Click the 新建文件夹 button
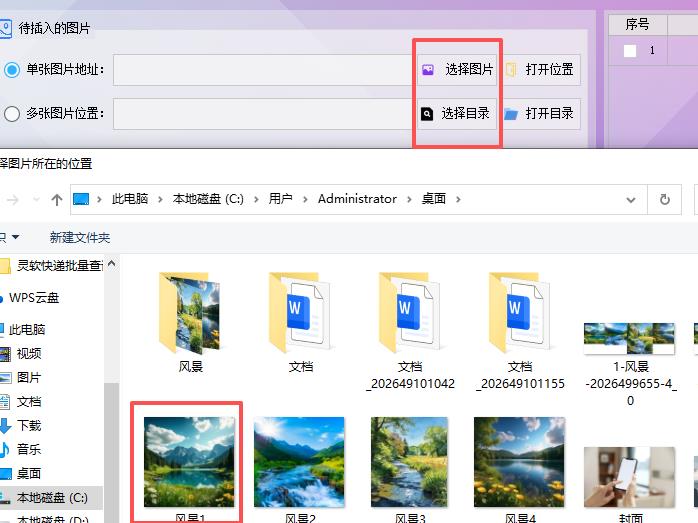 click(80, 238)
